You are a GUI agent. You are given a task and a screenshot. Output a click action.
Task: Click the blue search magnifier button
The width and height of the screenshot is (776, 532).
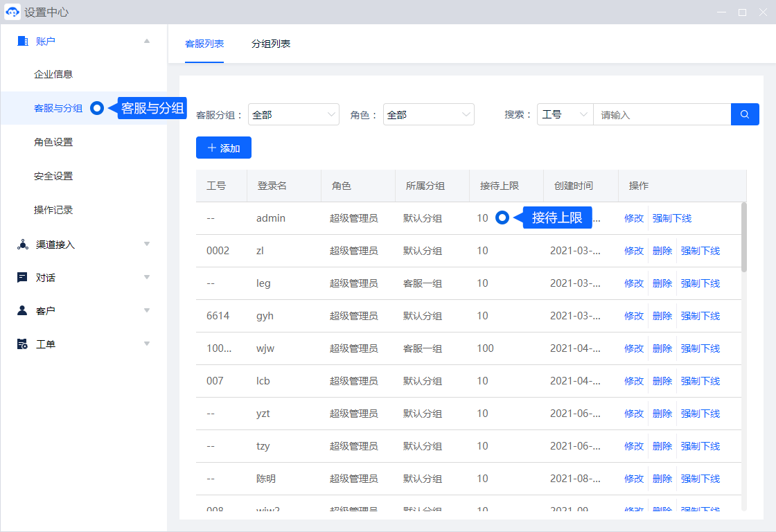tap(745, 114)
